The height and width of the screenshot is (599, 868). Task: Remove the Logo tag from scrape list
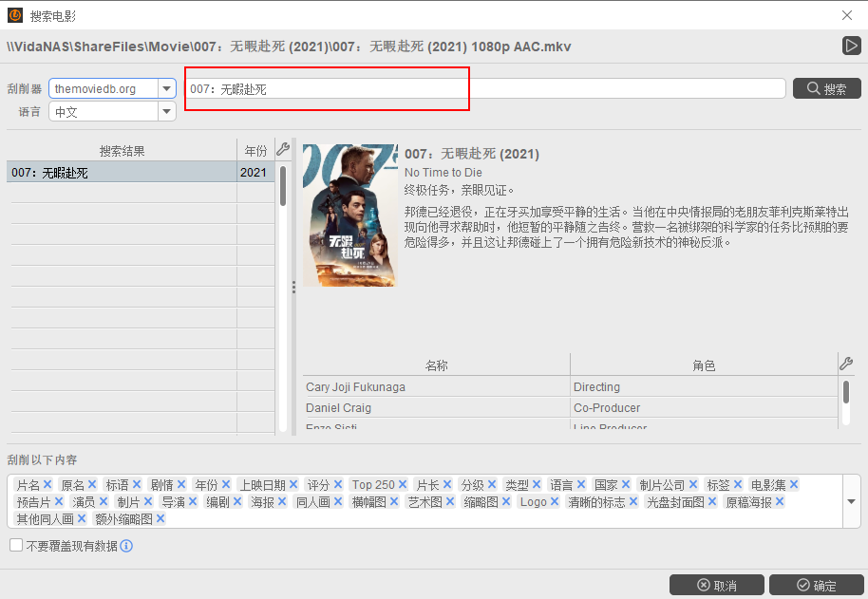point(555,502)
